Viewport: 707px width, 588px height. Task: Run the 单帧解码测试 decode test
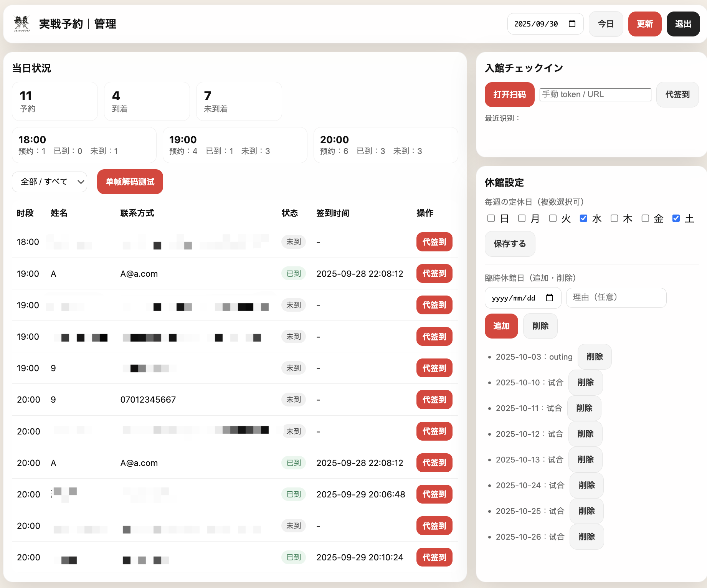(x=130, y=182)
